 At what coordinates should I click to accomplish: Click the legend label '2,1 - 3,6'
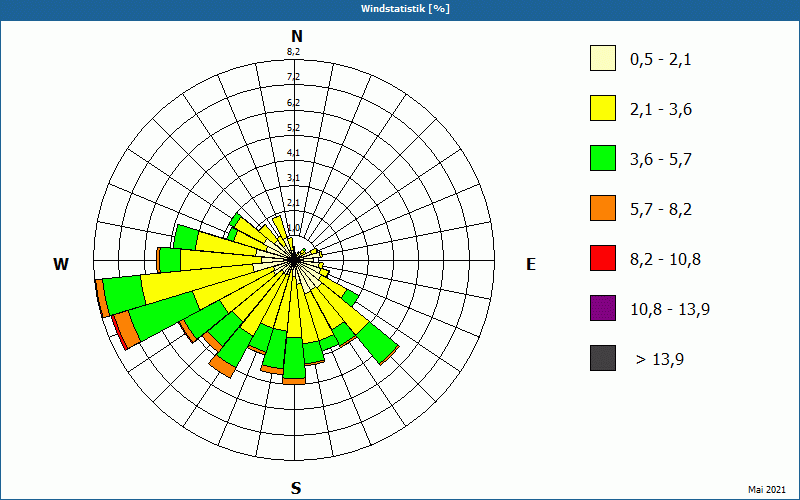[661, 110]
